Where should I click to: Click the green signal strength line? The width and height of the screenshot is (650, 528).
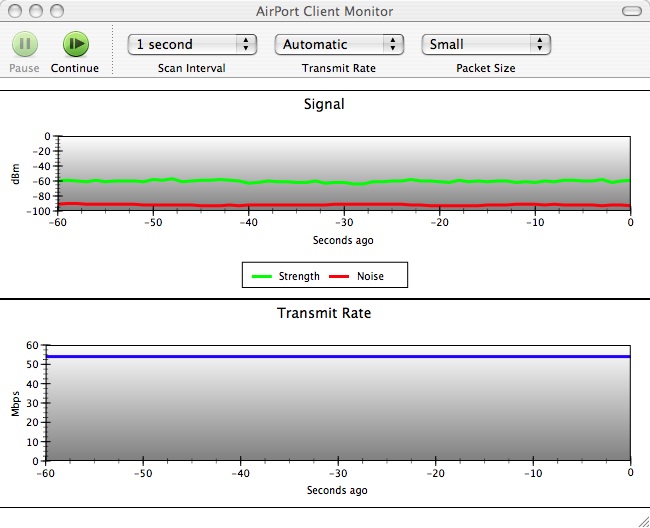point(344,182)
